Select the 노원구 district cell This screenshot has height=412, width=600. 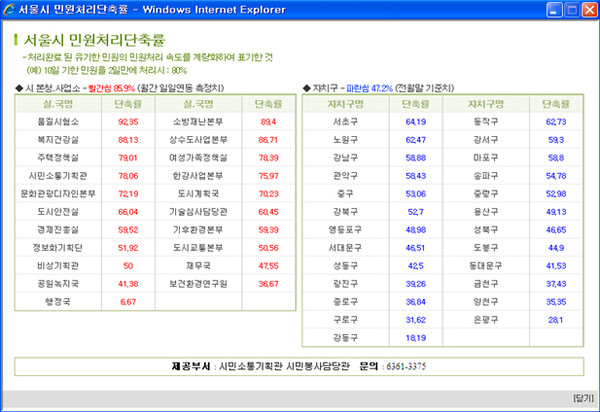[x=346, y=140]
